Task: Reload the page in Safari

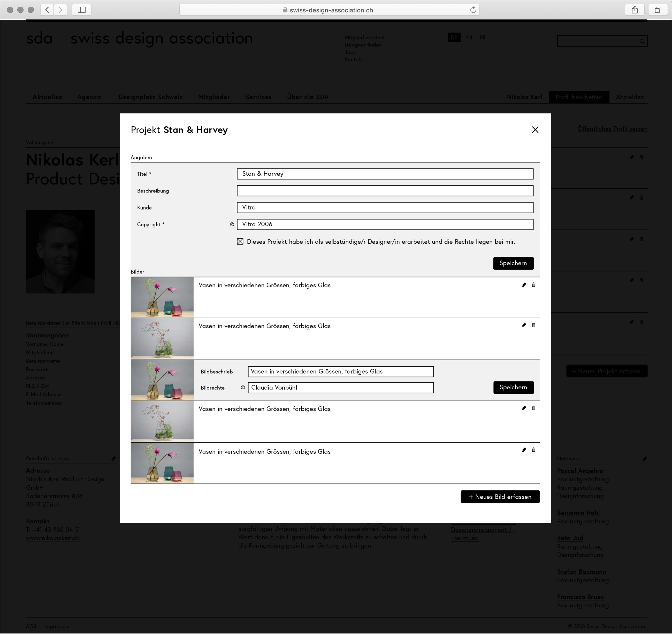Action: 473,10
